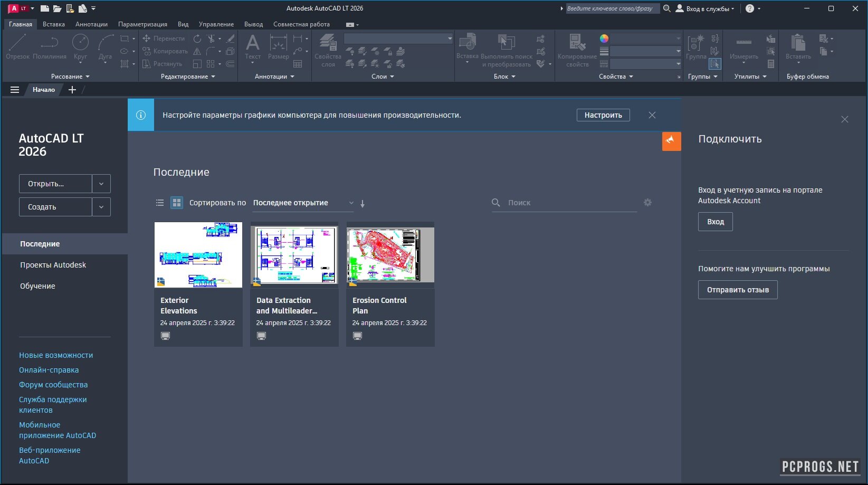Open recent files settings gear
Image resolution: width=868 pixels, height=485 pixels.
[647, 203]
